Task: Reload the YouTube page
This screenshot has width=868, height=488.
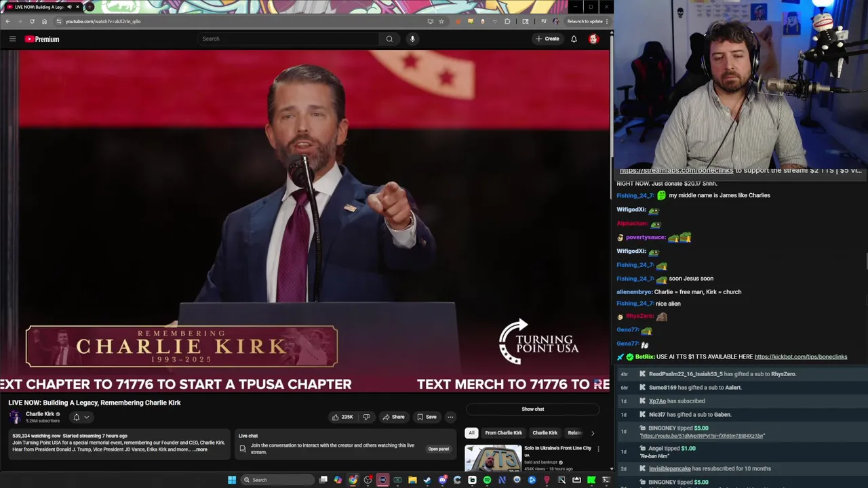Action: coord(32,21)
